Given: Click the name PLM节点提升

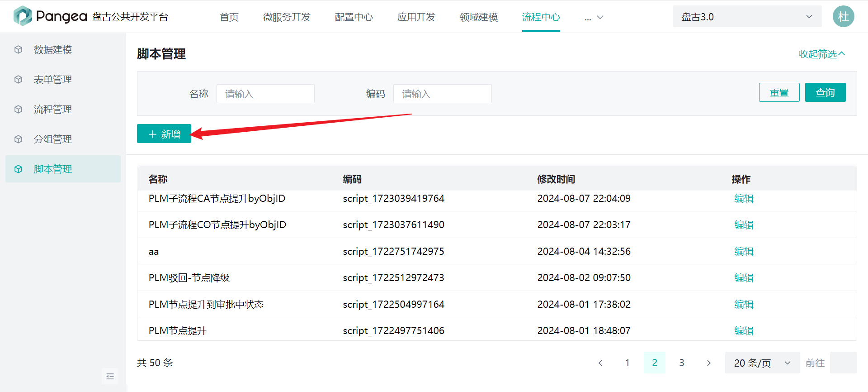Looking at the screenshot, I should pos(178,331).
